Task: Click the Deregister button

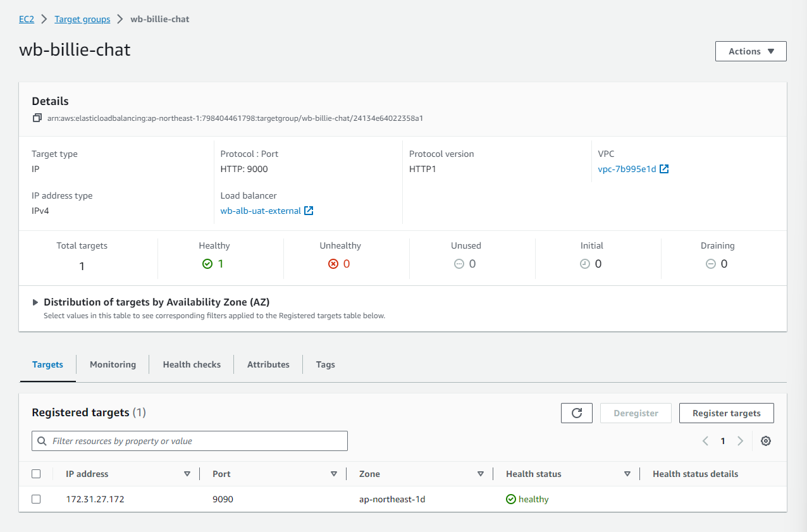Action: [636, 413]
